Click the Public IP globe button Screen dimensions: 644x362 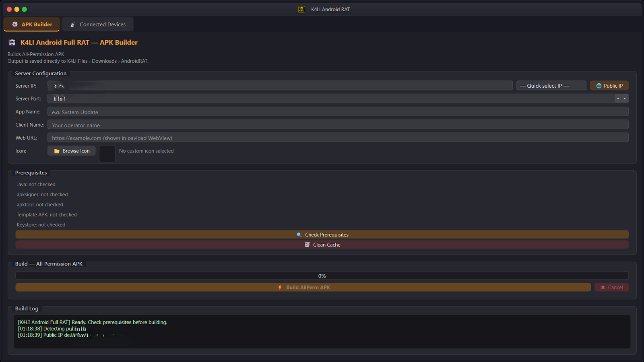pyautogui.click(x=609, y=86)
